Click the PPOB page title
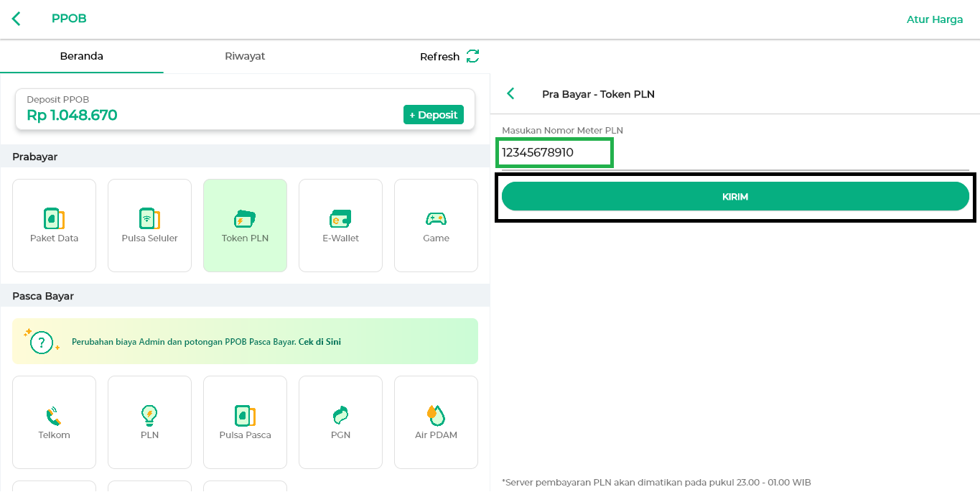980x492 pixels. (x=69, y=19)
